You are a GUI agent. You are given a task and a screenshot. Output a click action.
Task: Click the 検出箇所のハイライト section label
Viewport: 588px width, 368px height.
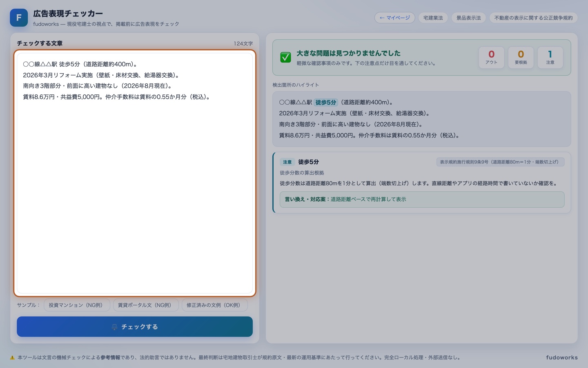tap(296, 85)
